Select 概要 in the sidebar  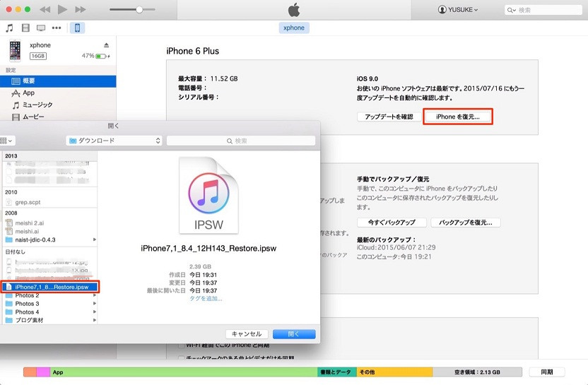58,81
